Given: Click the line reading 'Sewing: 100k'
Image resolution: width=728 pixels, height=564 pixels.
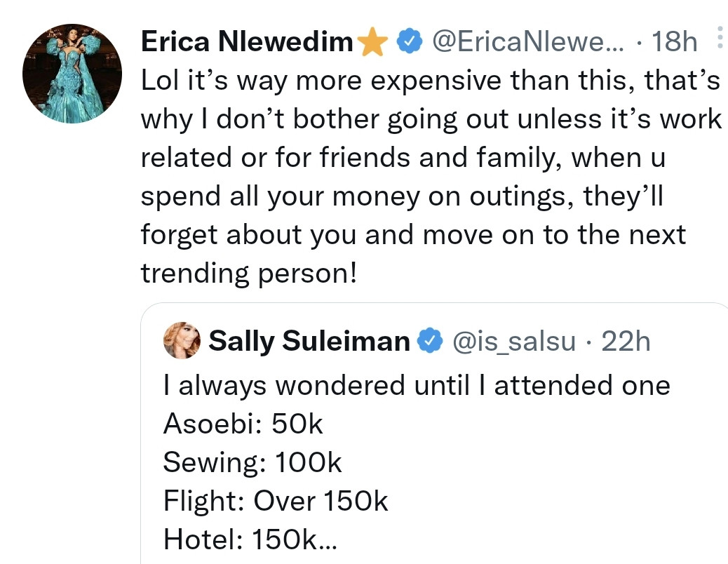Looking at the screenshot, I should 252,462.
